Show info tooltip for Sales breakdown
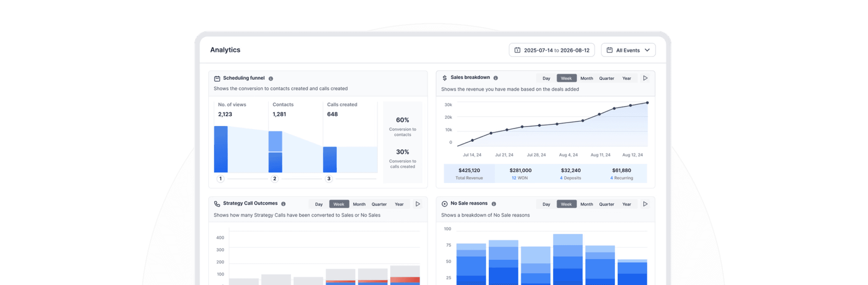 point(496,78)
